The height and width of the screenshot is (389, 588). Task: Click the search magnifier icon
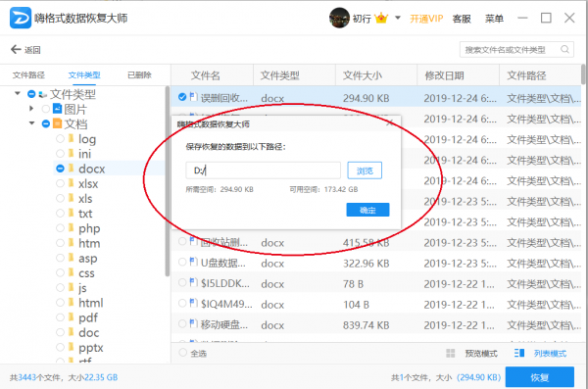tap(564, 49)
